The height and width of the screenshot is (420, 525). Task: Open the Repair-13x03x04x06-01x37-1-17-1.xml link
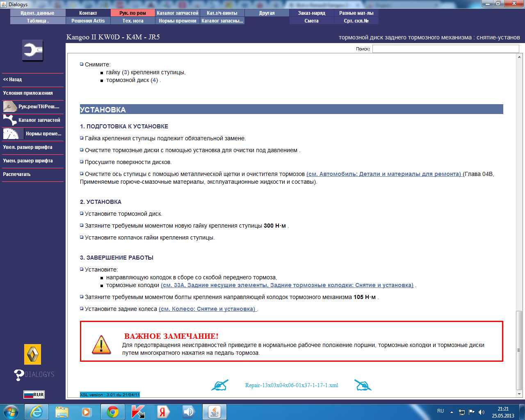tap(292, 386)
